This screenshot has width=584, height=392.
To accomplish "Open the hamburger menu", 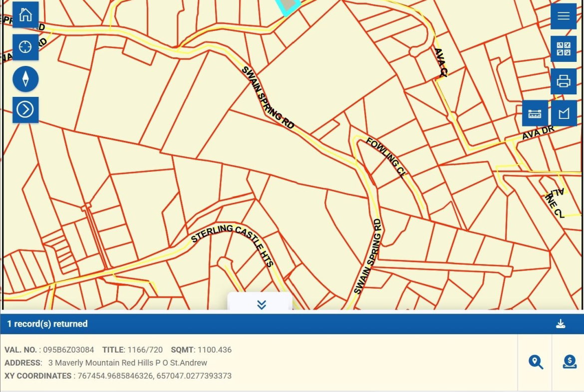I will (564, 16).
